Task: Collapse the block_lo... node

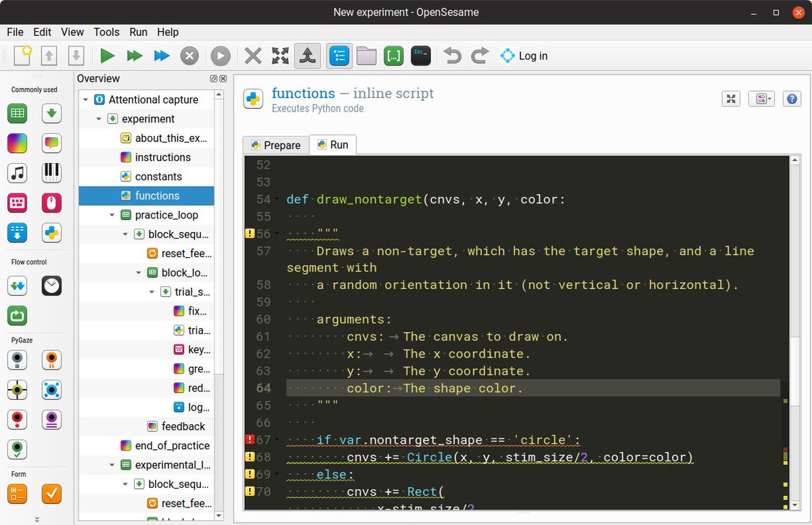Action: (139, 273)
